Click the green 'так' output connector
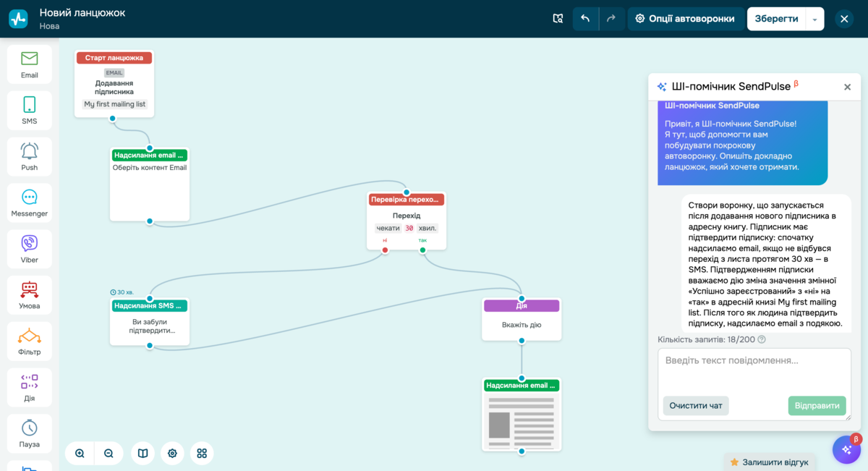 [422, 250]
